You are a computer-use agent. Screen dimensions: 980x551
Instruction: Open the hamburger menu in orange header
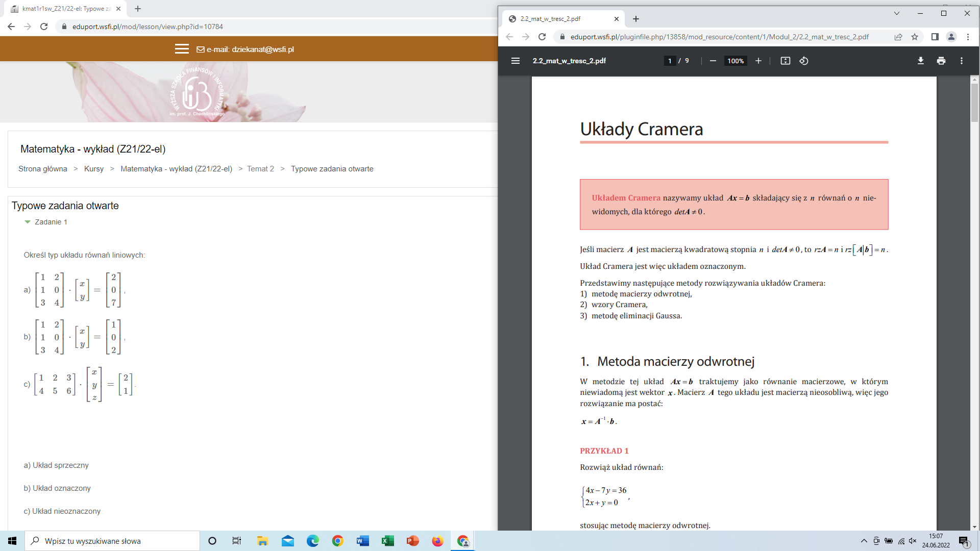(182, 49)
